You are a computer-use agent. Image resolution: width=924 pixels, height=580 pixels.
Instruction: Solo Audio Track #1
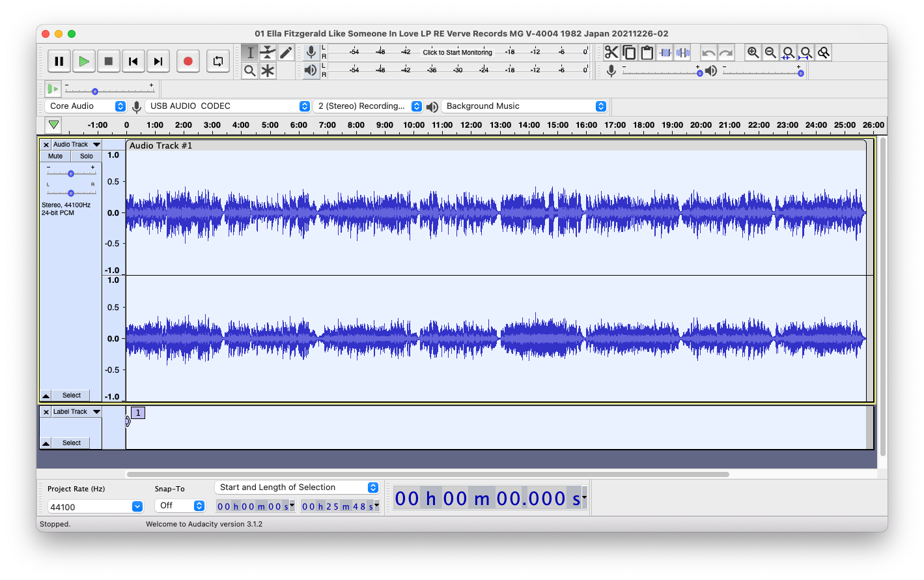(x=86, y=156)
